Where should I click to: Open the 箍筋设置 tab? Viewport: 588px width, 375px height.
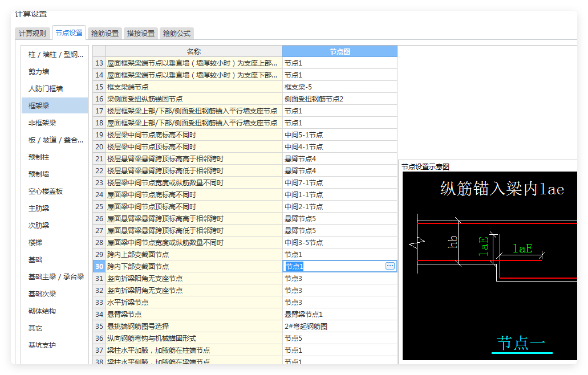tap(105, 34)
